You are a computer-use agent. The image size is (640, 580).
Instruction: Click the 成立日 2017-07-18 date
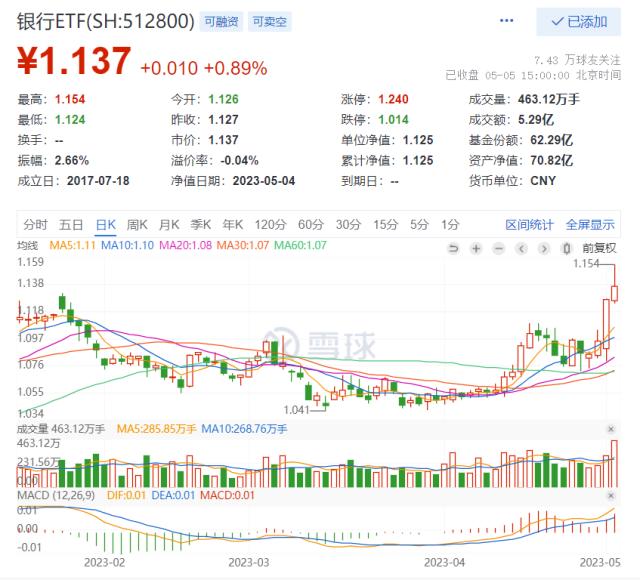point(98,181)
